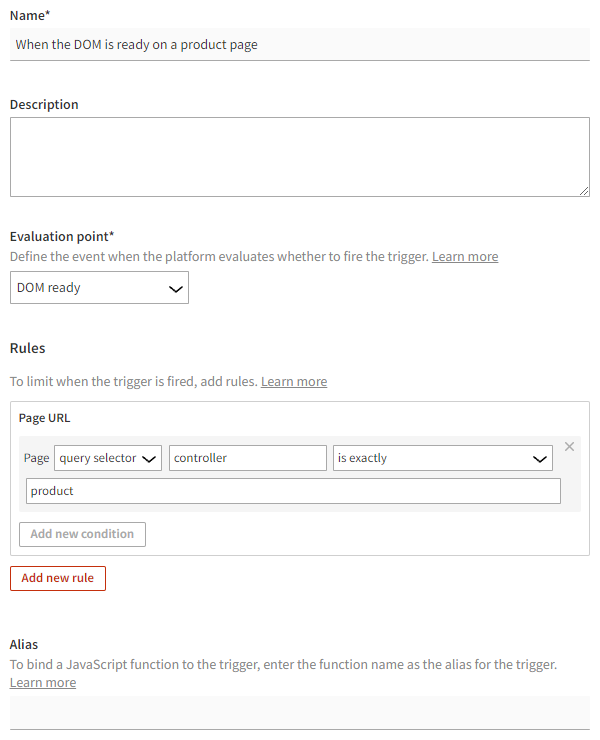Open the Learn more link under Alias
The height and width of the screenshot is (740, 600).
[43, 683]
